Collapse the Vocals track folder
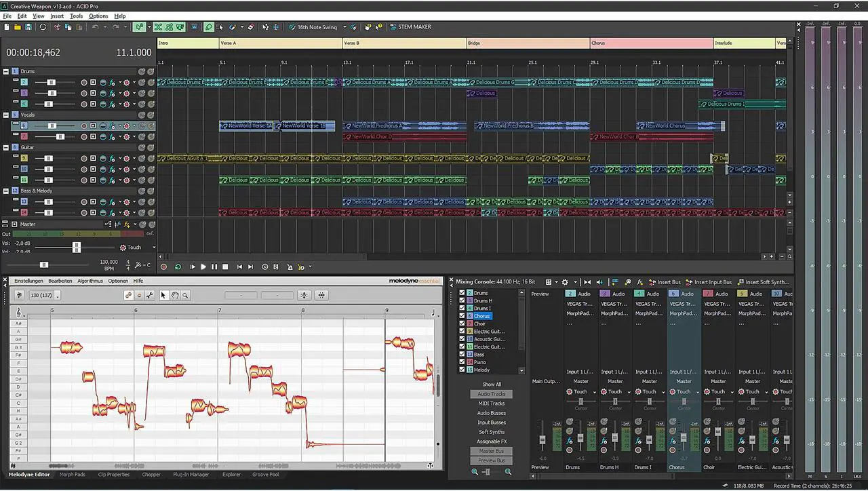 tap(6, 115)
